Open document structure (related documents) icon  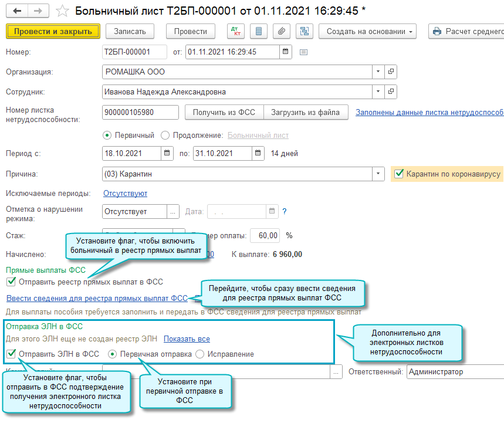click(305, 31)
